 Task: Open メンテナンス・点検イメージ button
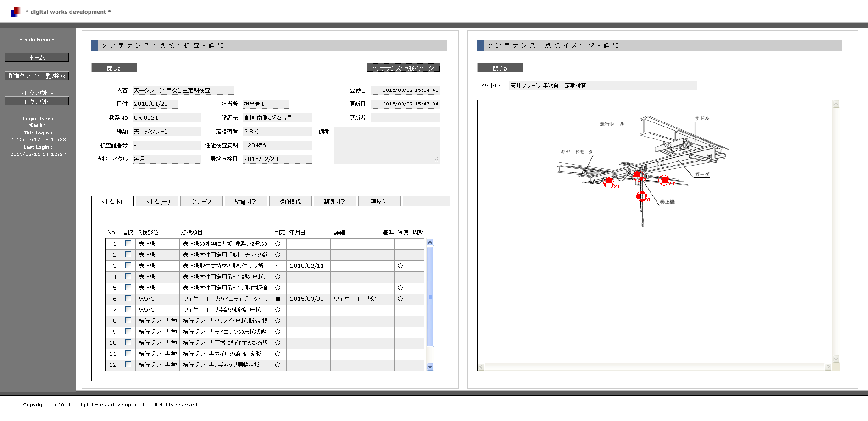(403, 68)
